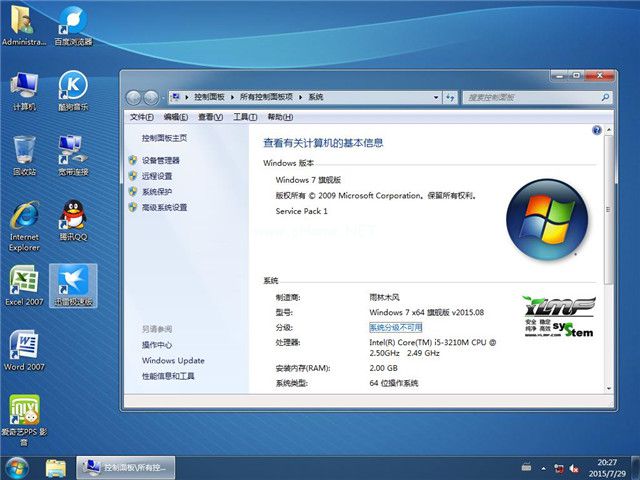Click the scrollbar down arrow
Screen dimensions: 640x480
(609, 388)
